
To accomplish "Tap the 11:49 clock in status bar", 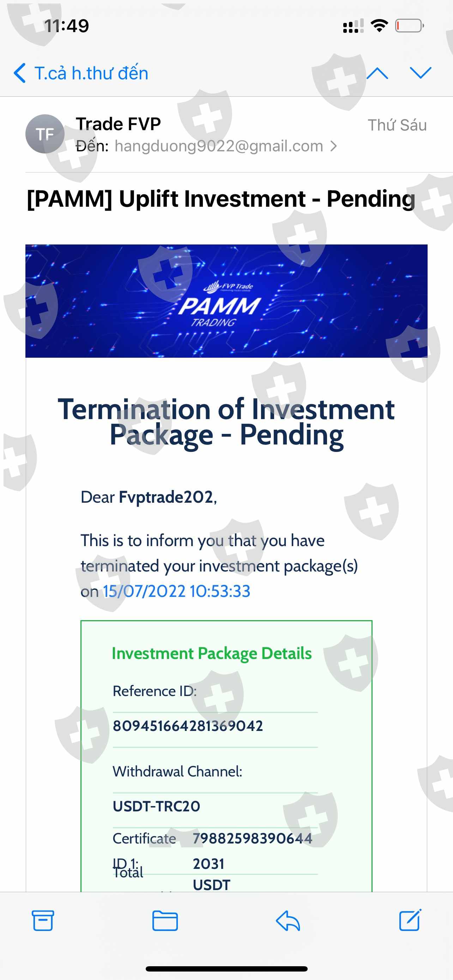I will (67, 26).
